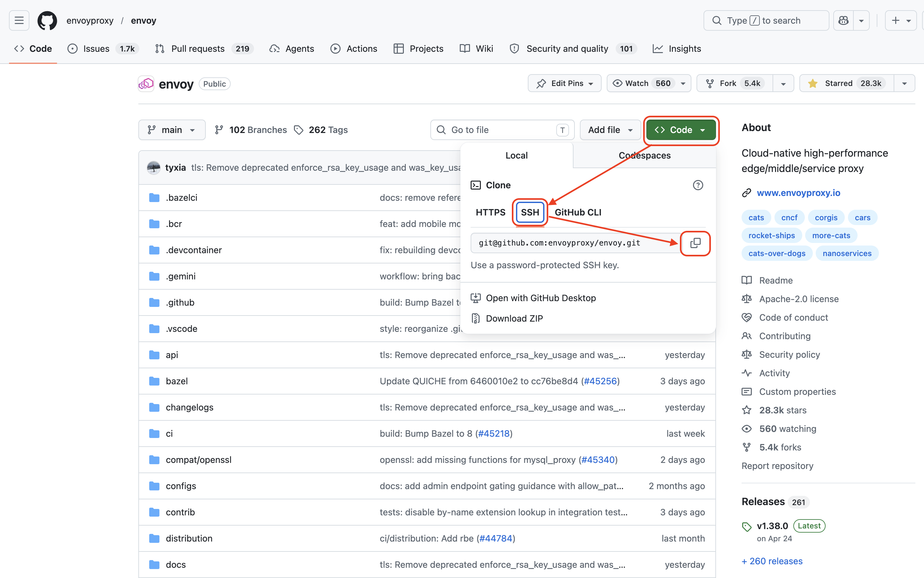
Task: Go to GitHub home via Octocat logo
Action: (x=47, y=20)
